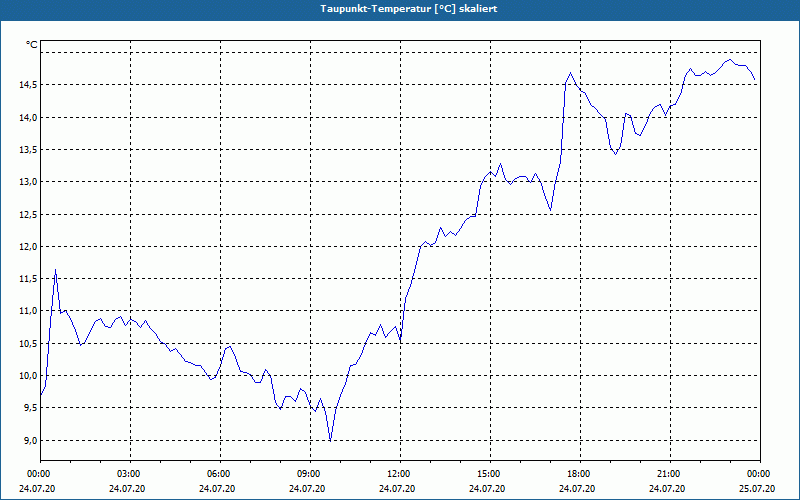Viewport: 800px width, 500px height.
Task: Select the '24.07.20' date under 06:00
Action: pyautogui.click(x=217, y=488)
